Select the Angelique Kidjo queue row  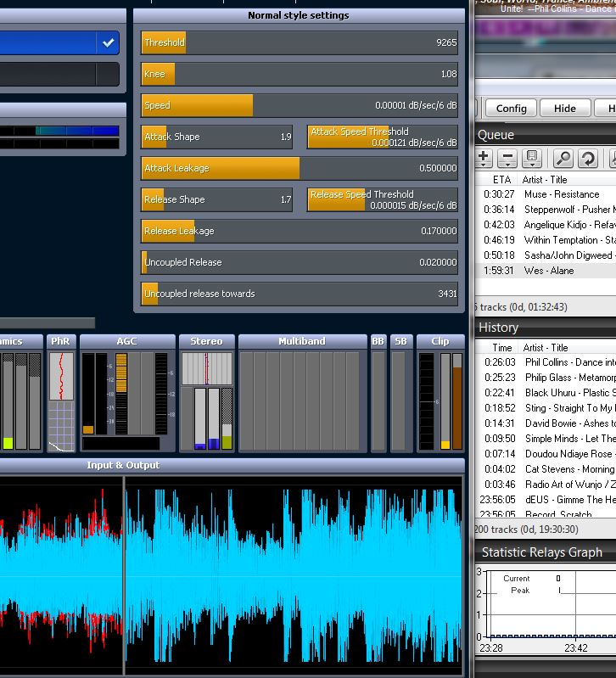(546, 225)
